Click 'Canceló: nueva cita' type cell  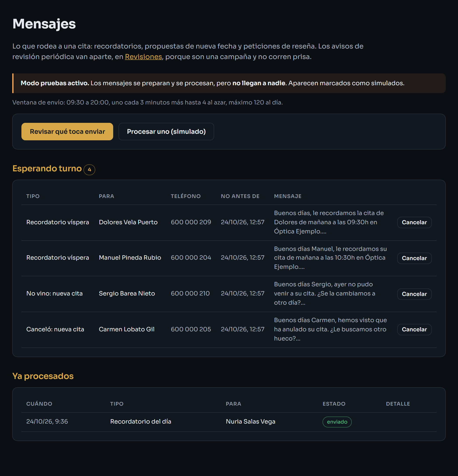point(55,329)
